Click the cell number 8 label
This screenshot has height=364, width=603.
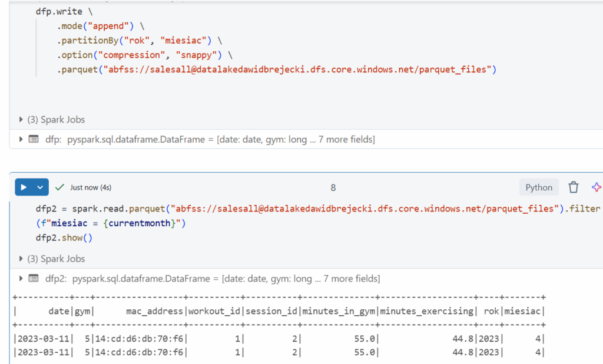[x=333, y=187]
